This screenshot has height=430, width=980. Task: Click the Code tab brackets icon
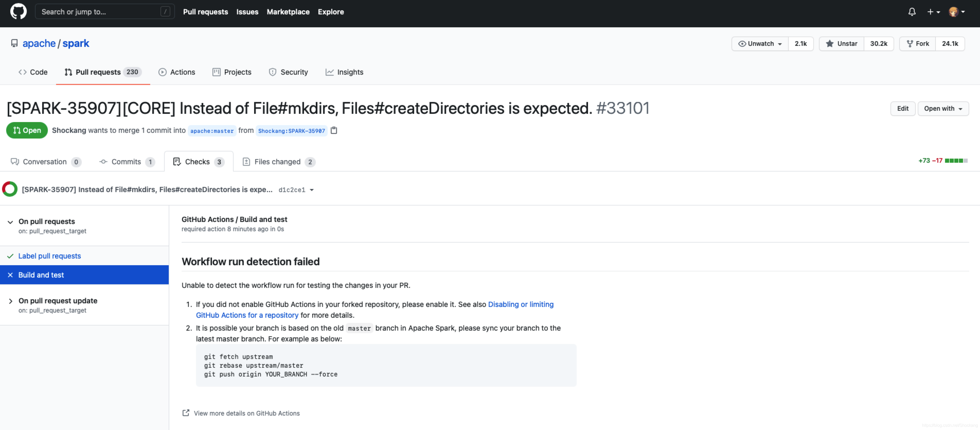click(22, 72)
